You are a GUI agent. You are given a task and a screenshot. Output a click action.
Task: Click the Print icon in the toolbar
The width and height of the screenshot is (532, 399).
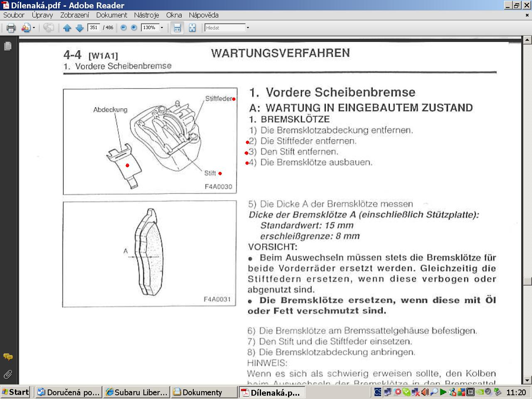coord(11,28)
